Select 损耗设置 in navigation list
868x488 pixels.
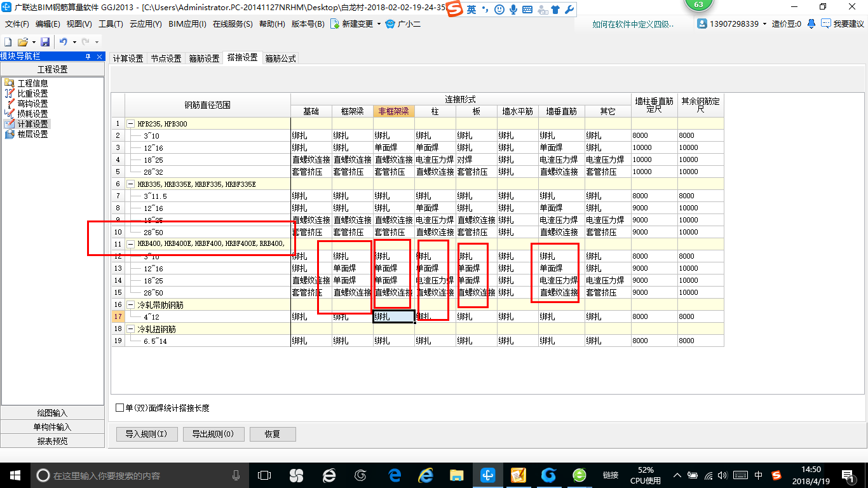click(x=32, y=114)
